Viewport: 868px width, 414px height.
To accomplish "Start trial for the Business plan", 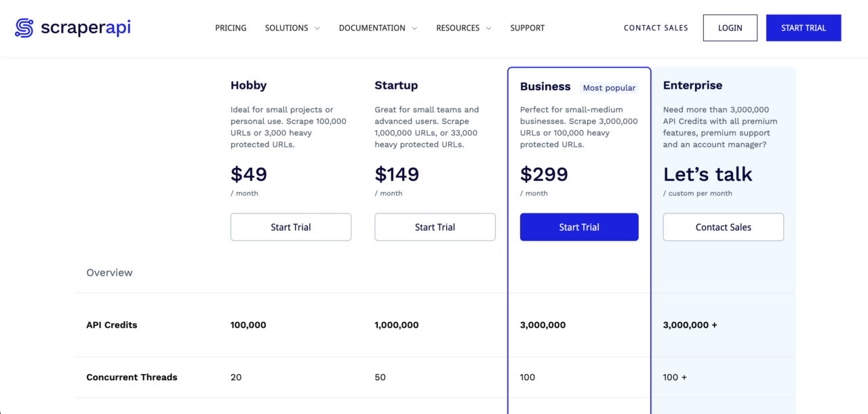I will pyautogui.click(x=579, y=227).
